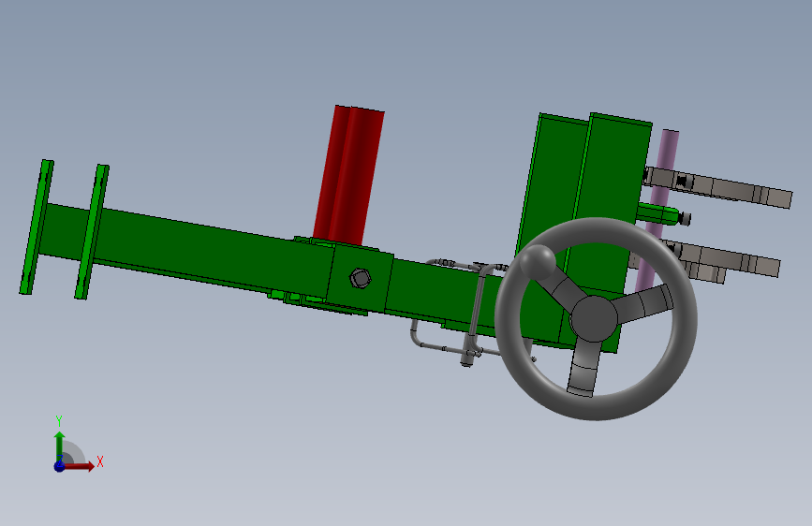
Task: Select the upper gray clamp arm
Action: tap(717, 187)
